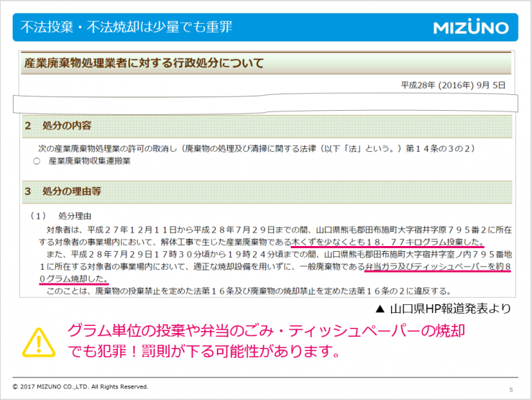
Task: Click the date 平成28年 (2016年) 9月 5日
Action: click(454, 85)
